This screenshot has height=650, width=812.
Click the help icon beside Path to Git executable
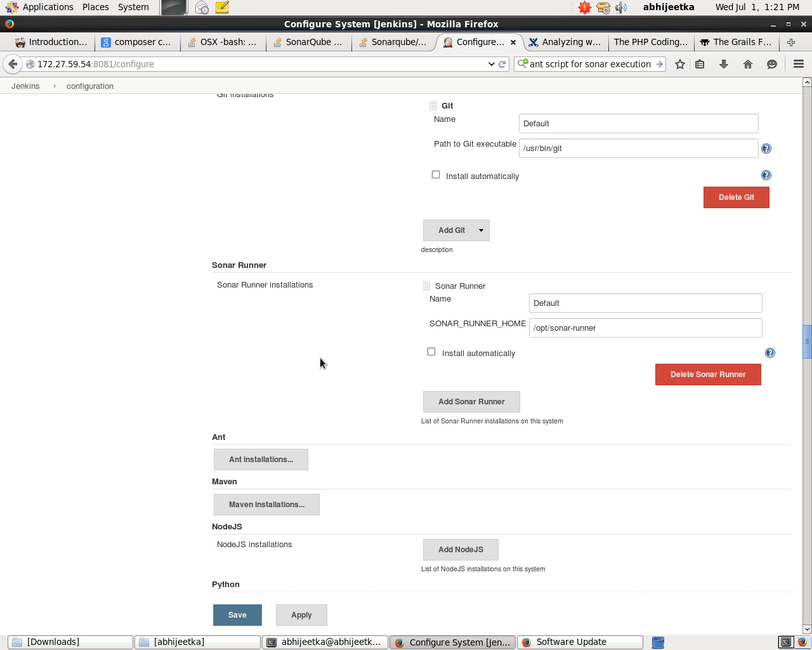(x=766, y=149)
